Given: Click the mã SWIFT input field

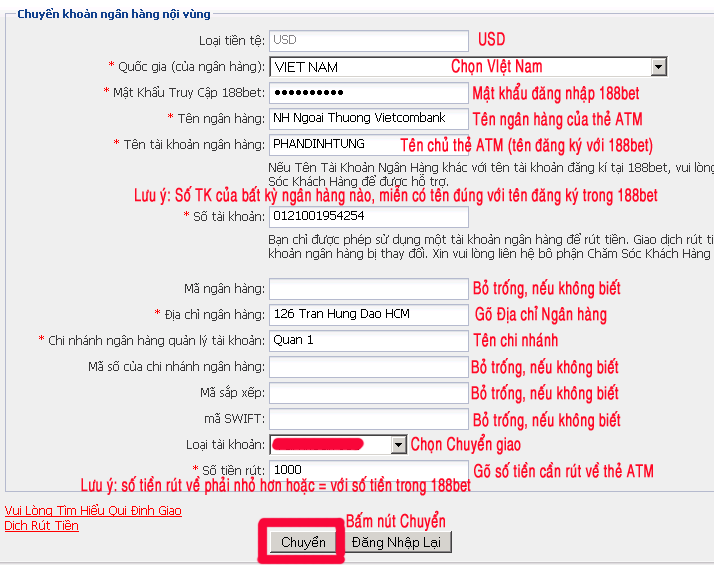Looking at the screenshot, I should (x=369, y=419).
